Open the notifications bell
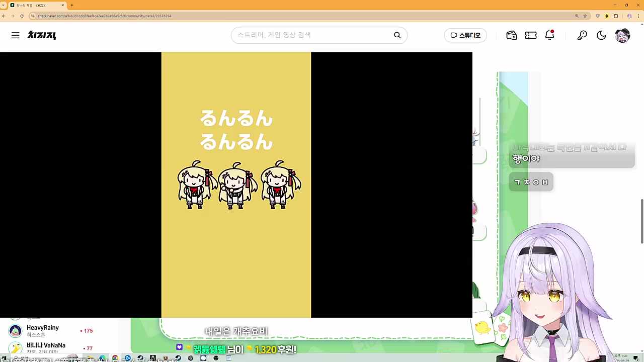Screen dimensions: 644x362 [549, 35]
